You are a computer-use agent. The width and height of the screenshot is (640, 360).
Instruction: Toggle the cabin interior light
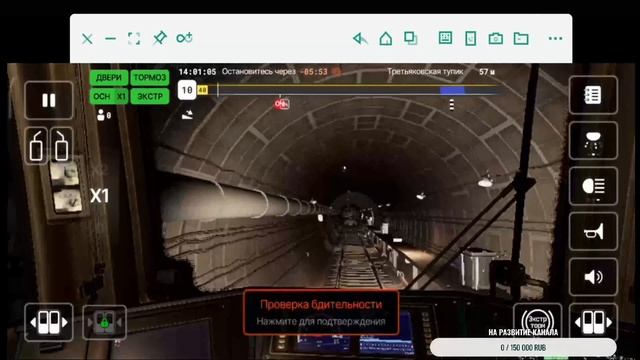(593, 141)
